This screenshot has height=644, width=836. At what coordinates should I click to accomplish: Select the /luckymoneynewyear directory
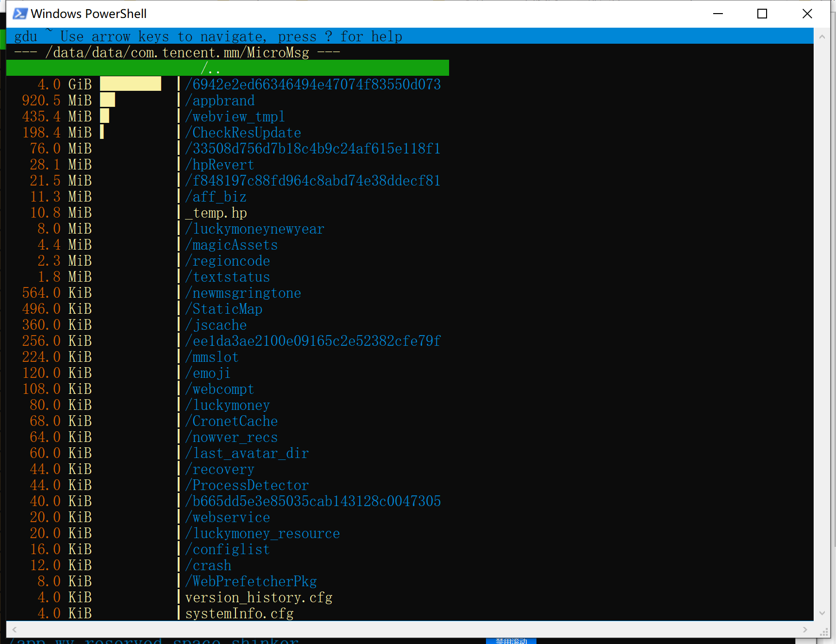pyautogui.click(x=255, y=228)
